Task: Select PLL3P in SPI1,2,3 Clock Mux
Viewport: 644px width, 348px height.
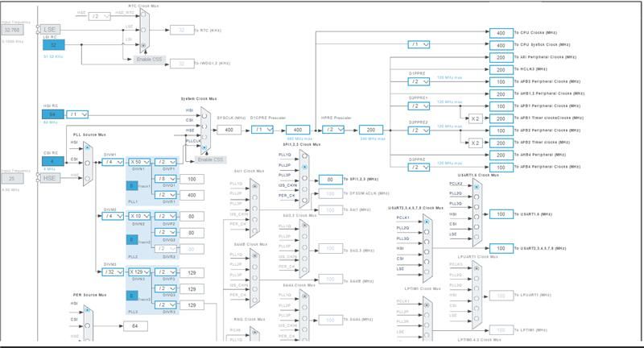Action: coord(304,178)
